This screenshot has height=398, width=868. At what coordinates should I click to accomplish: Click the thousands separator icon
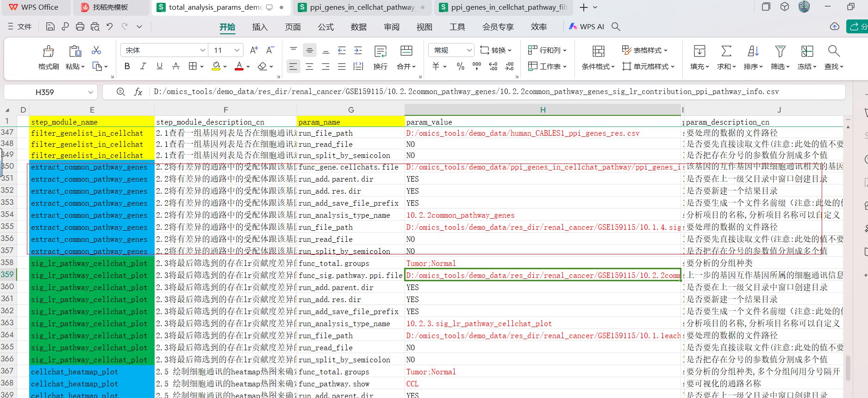tap(476, 66)
